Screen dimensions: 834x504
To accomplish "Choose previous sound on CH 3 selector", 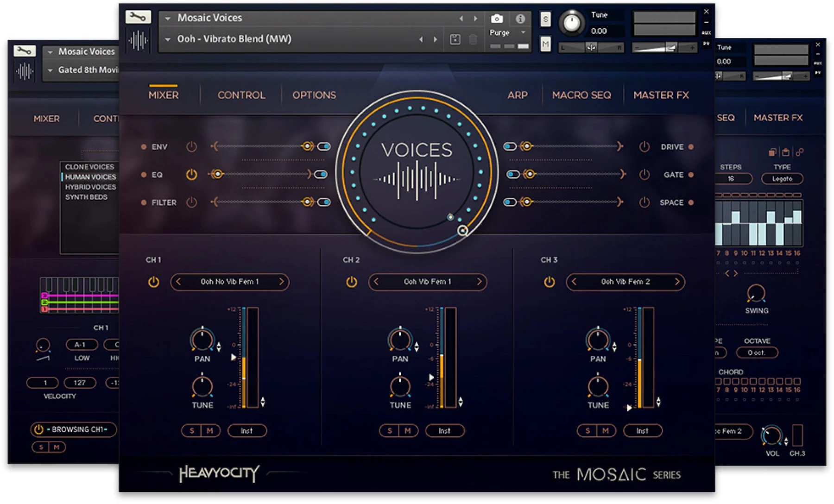I will 574,282.
